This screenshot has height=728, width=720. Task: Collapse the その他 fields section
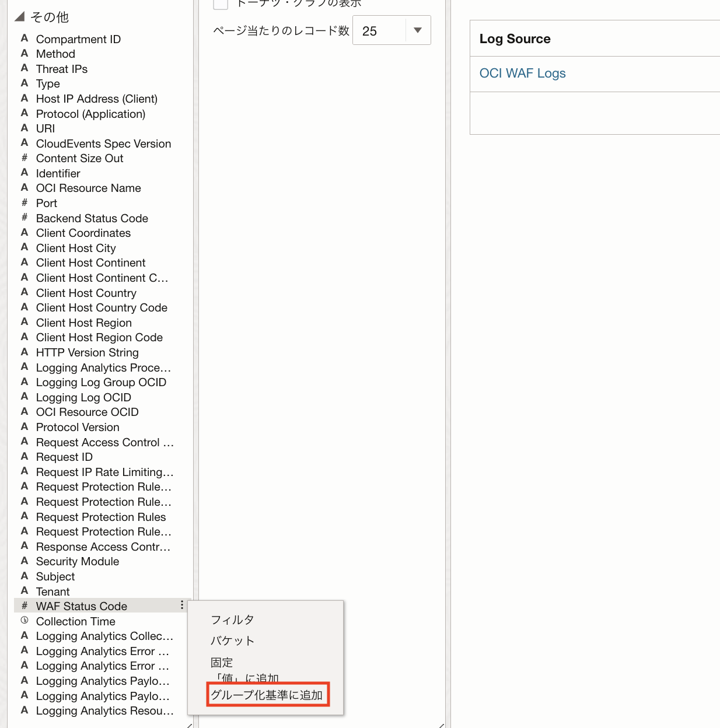point(20,17)
